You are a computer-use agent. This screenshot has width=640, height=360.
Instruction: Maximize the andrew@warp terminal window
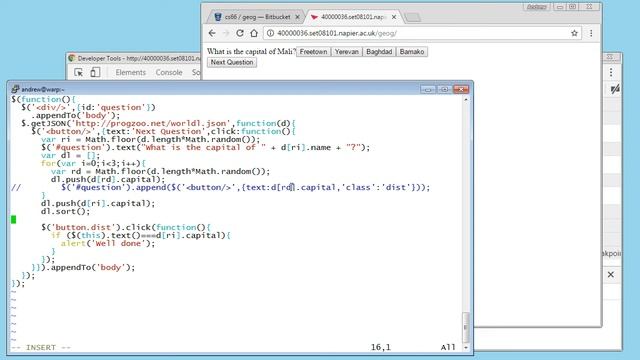444,89
